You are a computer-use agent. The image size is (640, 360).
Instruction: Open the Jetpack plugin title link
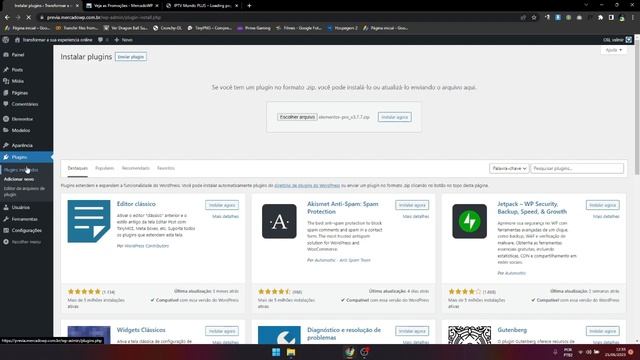coord(532,208)
